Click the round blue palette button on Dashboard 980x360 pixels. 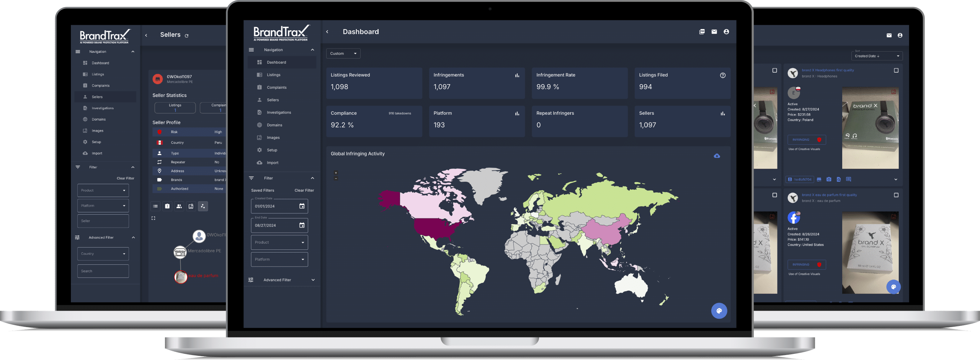pyautogui.click(x=719, y=311)
